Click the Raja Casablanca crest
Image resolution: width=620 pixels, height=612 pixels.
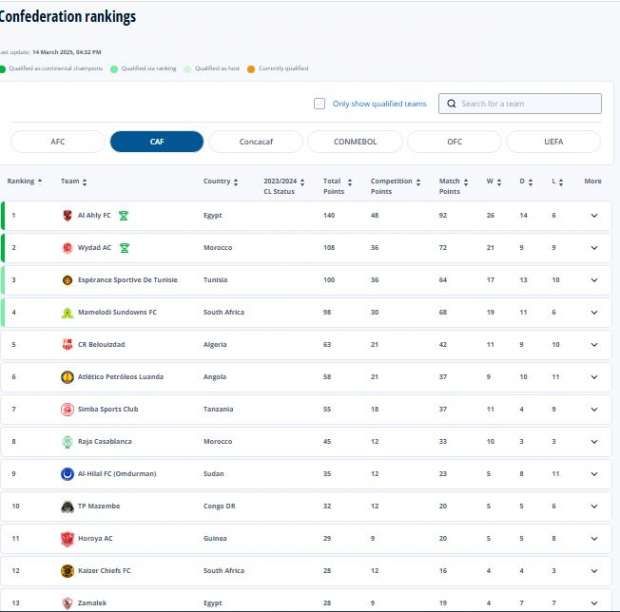68,442
